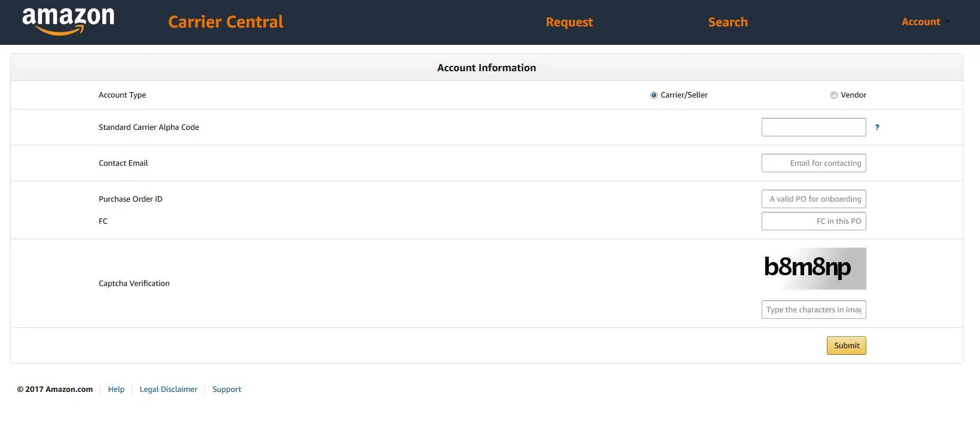980x423 pixels.
Task: Select the Carrier/Seller account type
Action: (x=654, y=95)
